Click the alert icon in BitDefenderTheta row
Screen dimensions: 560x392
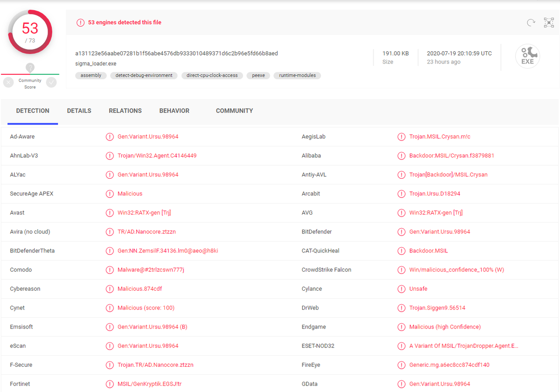coord(110,251)
